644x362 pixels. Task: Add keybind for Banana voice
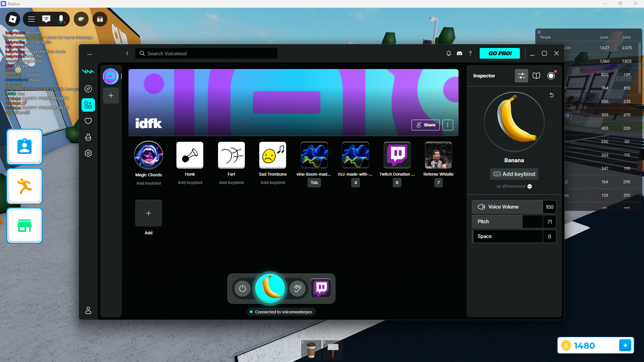click(x=514, y=174)
